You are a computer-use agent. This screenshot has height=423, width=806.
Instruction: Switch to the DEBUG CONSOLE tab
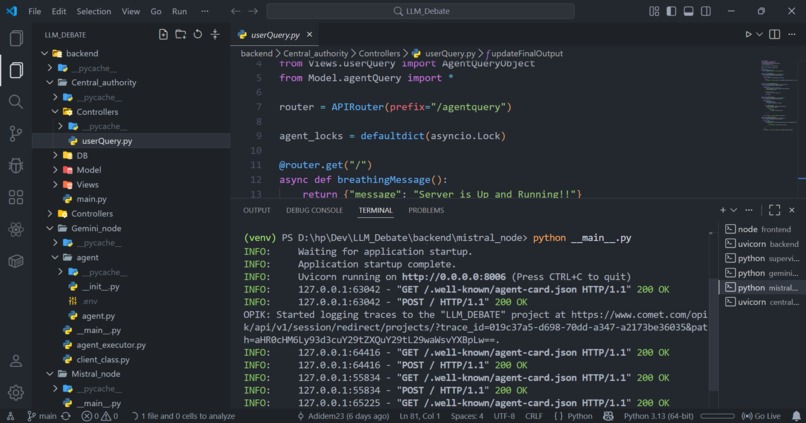click(314, 210)
